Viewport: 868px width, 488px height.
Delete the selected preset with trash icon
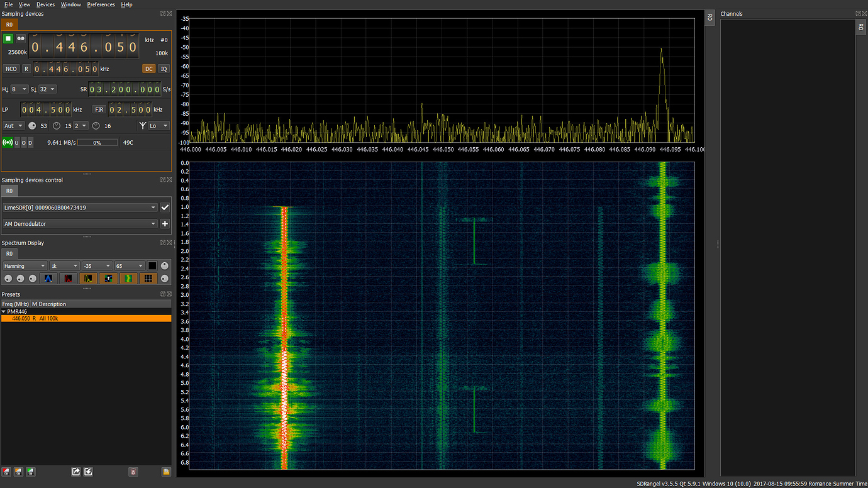point(133,472)
